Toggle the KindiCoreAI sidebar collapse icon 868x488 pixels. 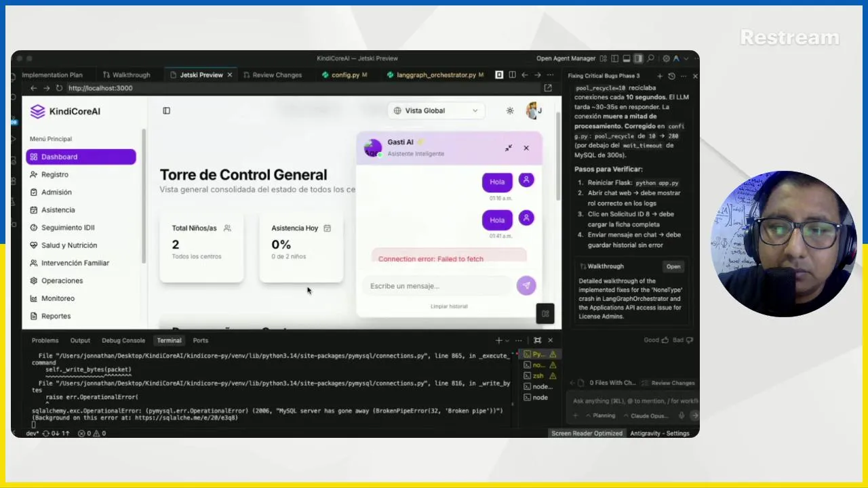[x=166, y=110]
